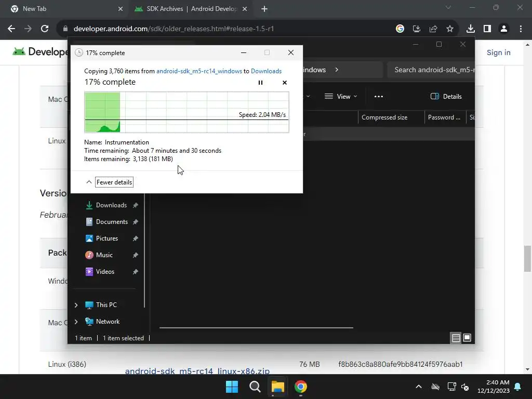The height and width of the screenshot is (399, 532).
Task: Open the Downloads destination link in copy dialog
Action: [x=266, y=71]
